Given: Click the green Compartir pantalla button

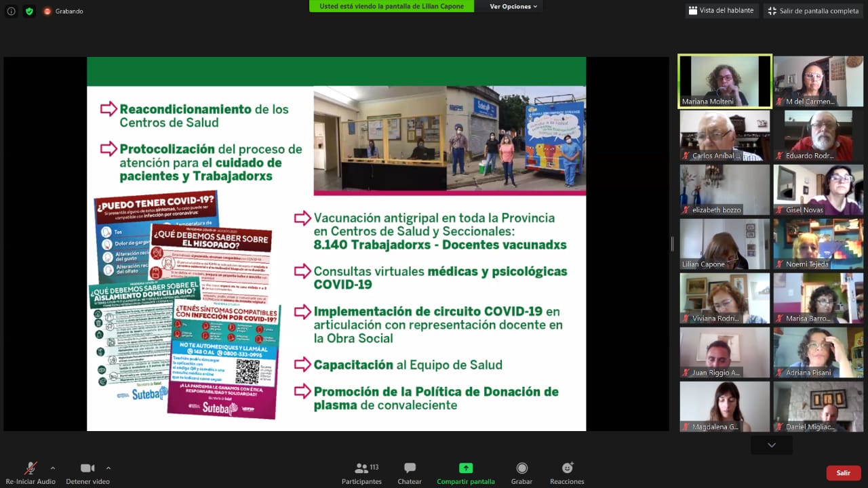Looking at the screenshot, I should pyautogui.click(x=465, y=473).
